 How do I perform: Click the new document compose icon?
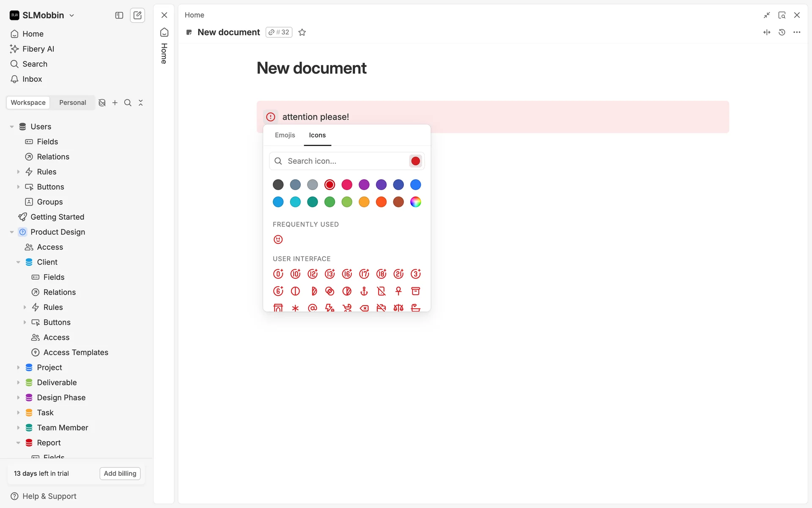pos(137,15)
